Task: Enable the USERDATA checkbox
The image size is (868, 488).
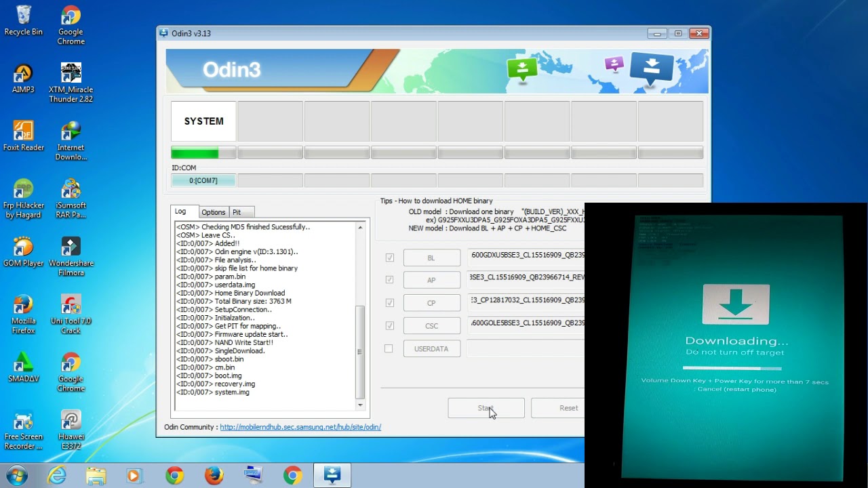Action: click(x=389, y=348)
